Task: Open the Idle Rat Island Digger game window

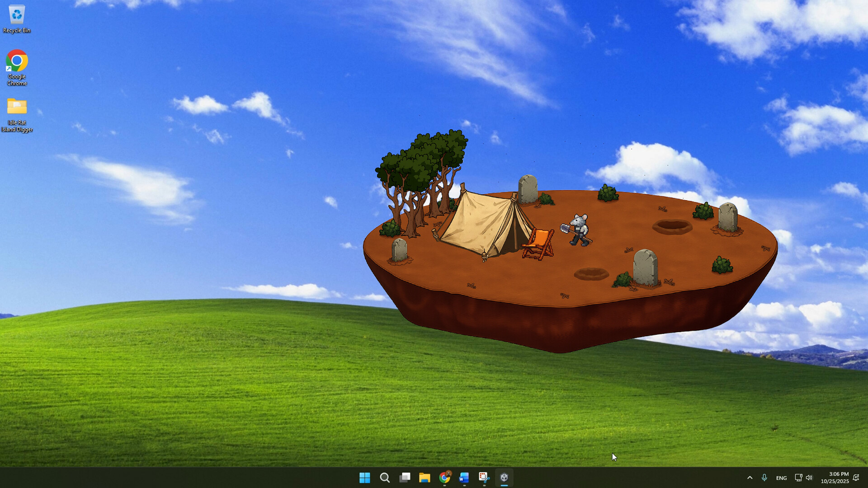Action: click(504, 478)
